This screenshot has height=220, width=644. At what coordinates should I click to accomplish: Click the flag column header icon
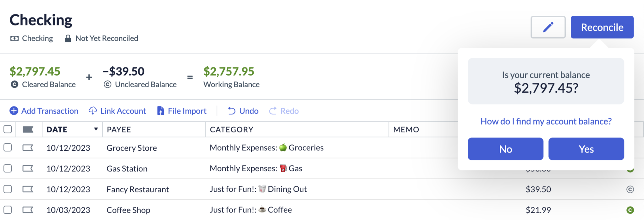pyautogui.click(x=28, y=129)
